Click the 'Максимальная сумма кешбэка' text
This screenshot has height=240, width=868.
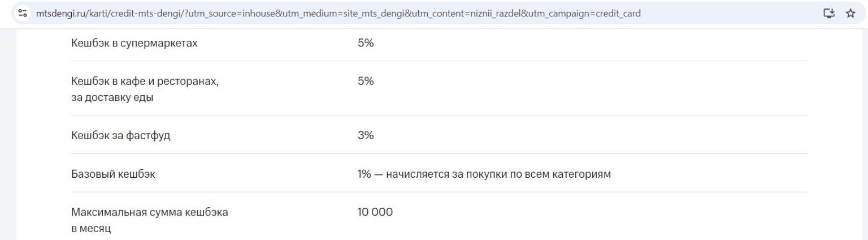point(150,213)
